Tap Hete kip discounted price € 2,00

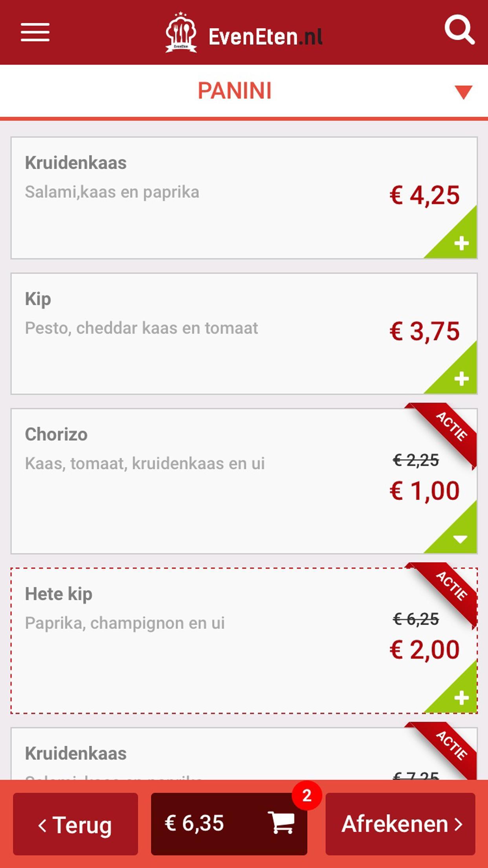pyautogui.click(x=424, y=649)
